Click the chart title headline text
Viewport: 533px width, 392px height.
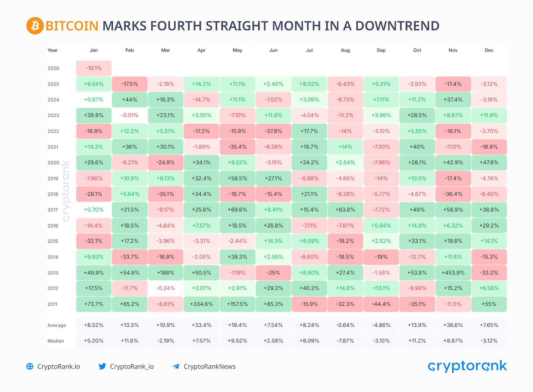pos(242,26)
